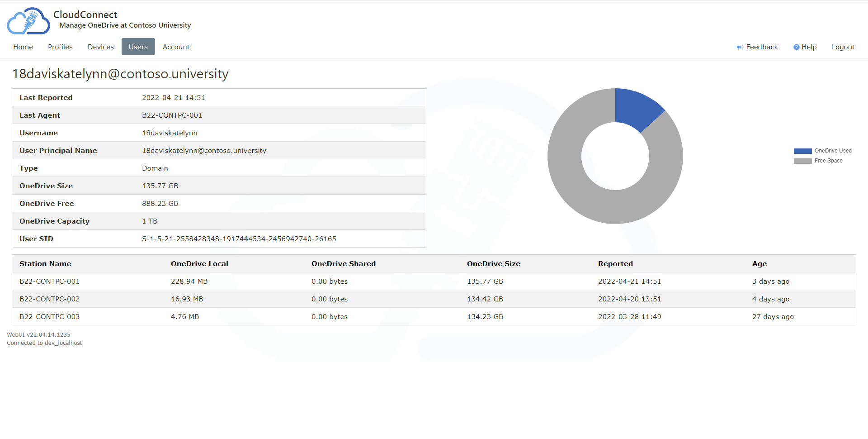This screenshot has height=439, width=868.
Task: Click the CloudConnect cloud logo icon
Action: click(x=28, y=21)
